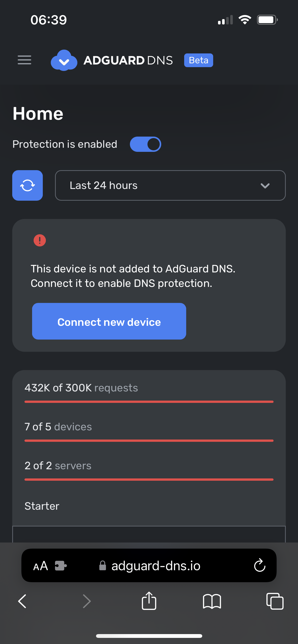Open the Last 24 hours time range dropdown
Screen dimensions: 298x644
(170, 185)
